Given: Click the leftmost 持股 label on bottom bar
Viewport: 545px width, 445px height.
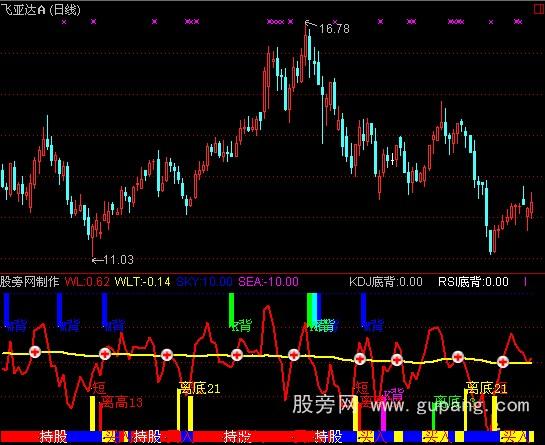Looking at the screenshot, I should point(54,436).
